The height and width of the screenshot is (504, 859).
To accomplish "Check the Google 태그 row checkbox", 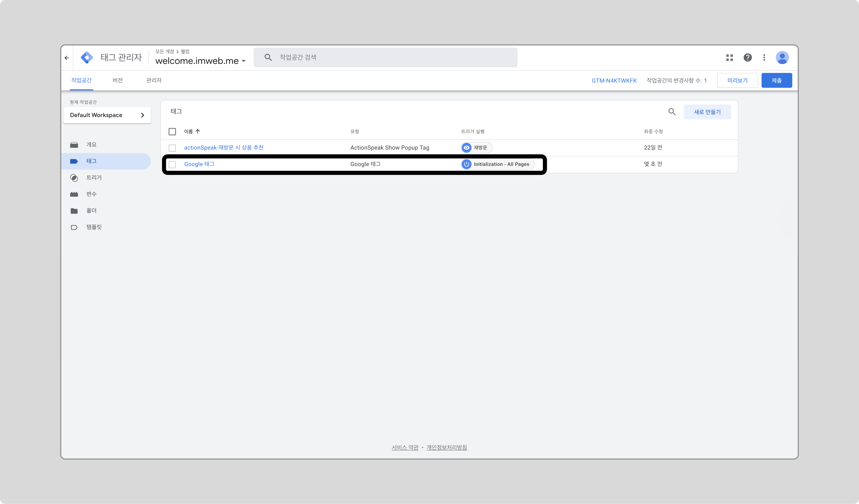I will [x=172, y=165].
